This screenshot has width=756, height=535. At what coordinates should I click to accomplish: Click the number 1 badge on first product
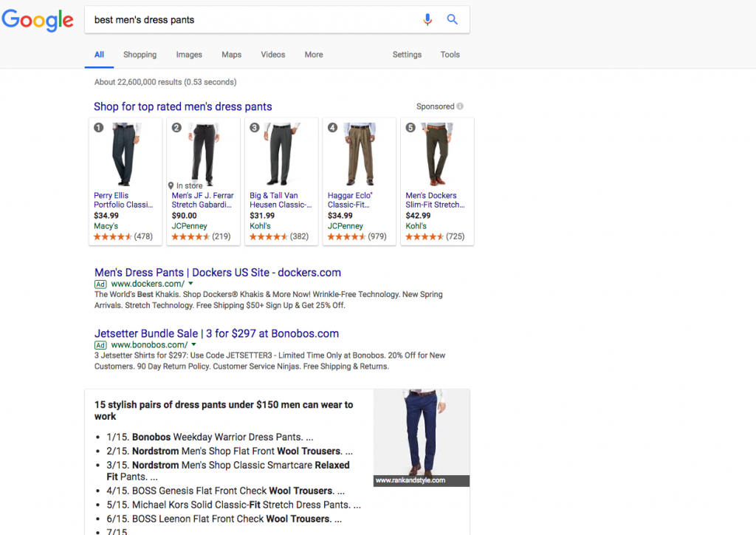pyautogui.click(x=98, y=127)
